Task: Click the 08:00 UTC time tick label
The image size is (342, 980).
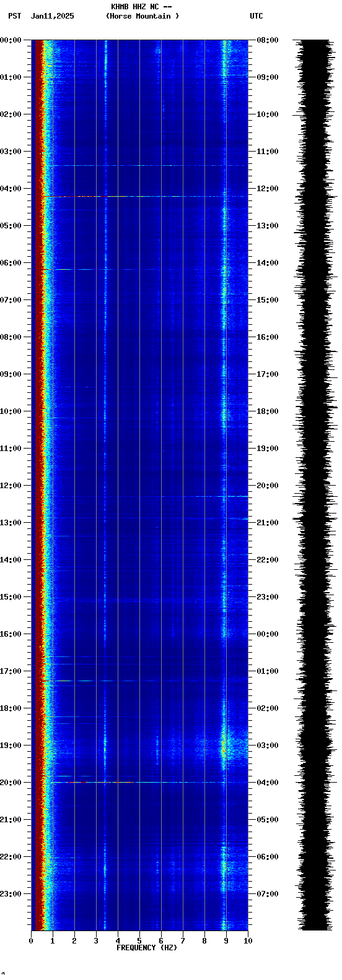Action: click(x=268, y=40)
